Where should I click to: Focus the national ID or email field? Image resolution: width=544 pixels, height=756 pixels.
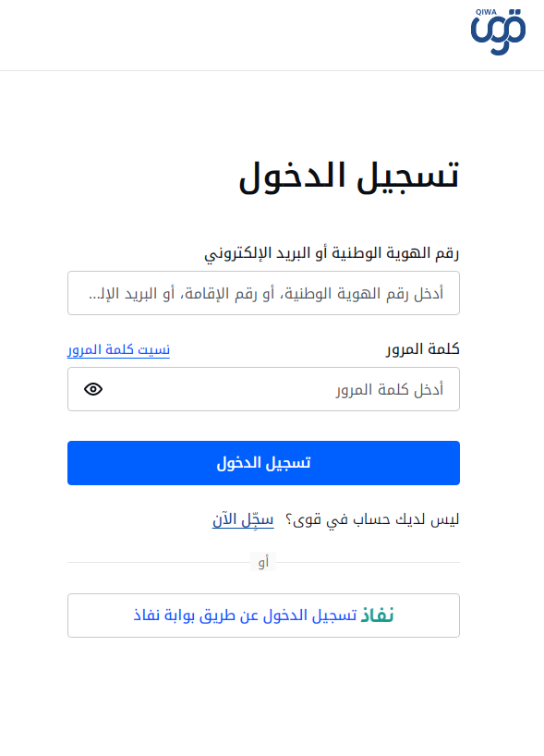[x=263, y=293]
